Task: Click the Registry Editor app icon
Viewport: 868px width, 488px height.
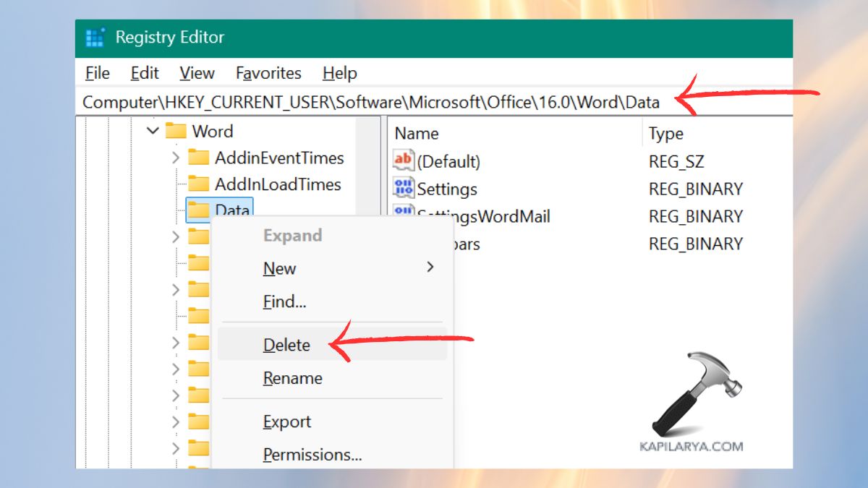Action: pyautogui.click(x=95, y=37)
